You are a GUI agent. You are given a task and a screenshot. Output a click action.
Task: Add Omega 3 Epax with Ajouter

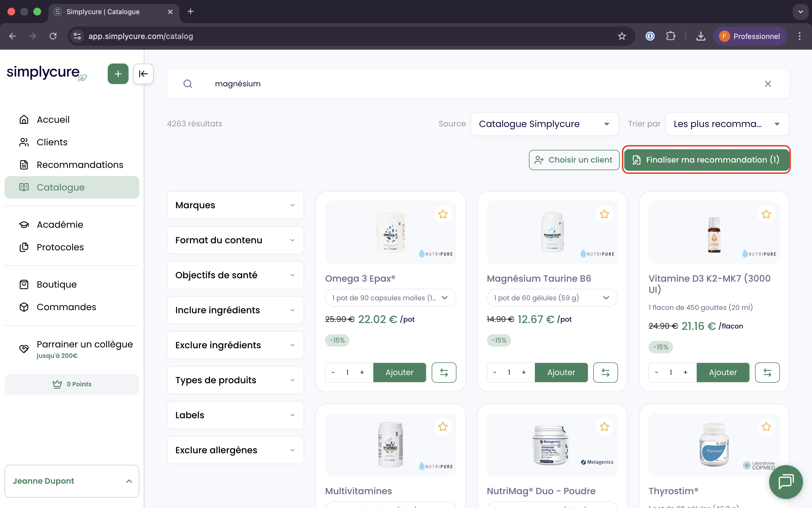(399, 372)
